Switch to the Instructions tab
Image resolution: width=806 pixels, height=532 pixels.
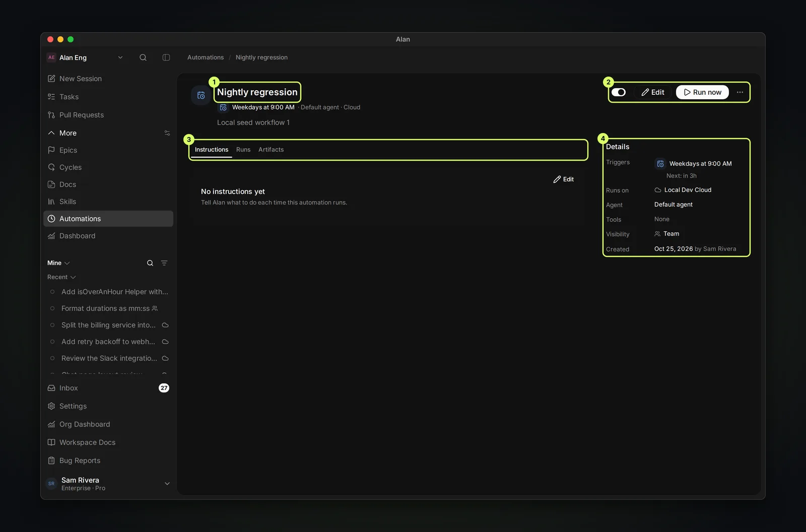point(212,150)
